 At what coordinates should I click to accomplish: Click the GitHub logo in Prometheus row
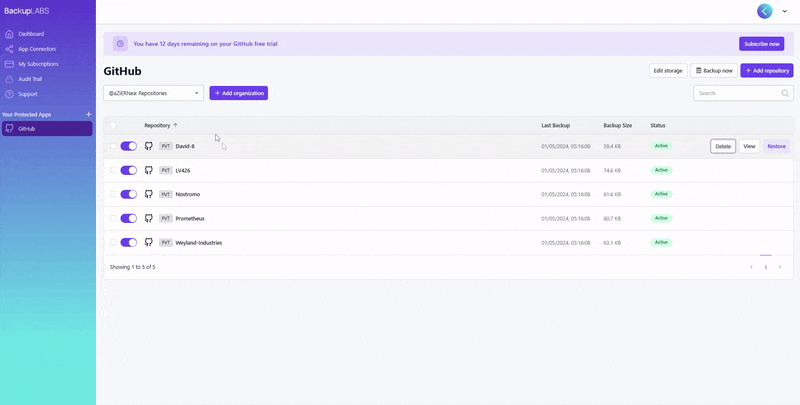point(148,218)
